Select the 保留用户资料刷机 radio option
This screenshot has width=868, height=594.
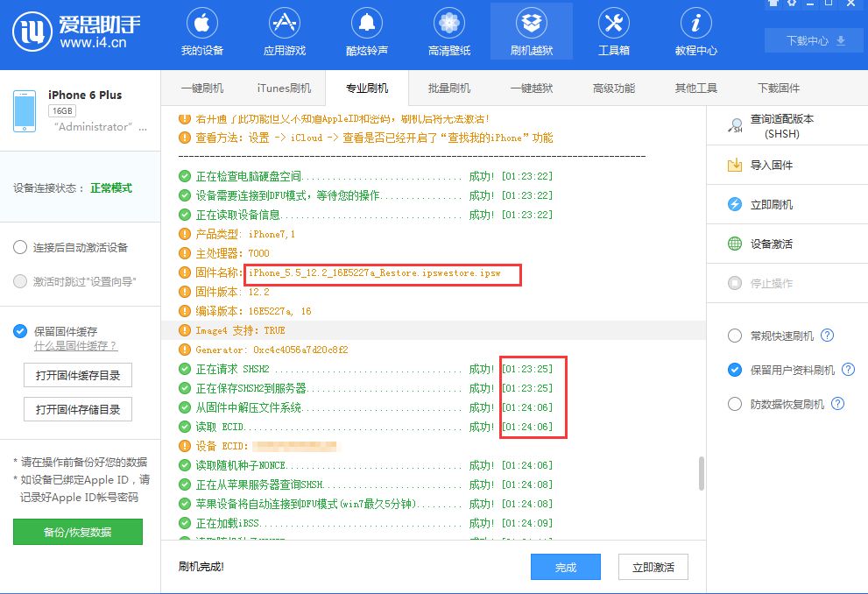[736, 370]
